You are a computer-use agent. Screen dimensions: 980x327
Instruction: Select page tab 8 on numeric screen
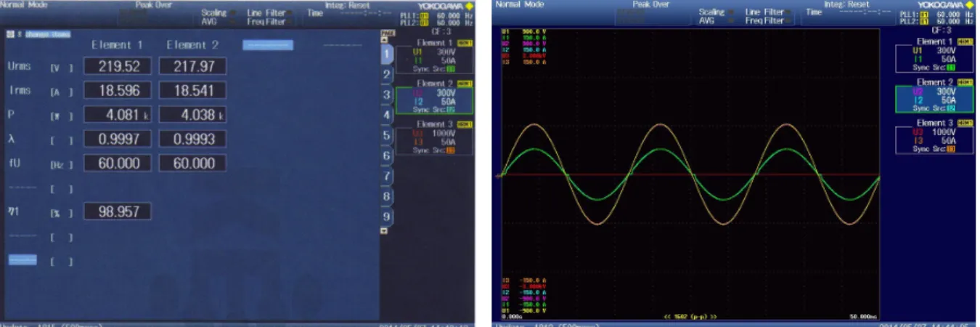tap(387, 197)
